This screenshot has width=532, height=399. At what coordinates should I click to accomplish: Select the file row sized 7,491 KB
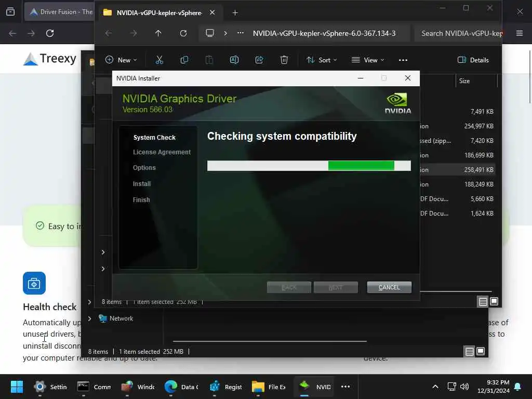457,111
